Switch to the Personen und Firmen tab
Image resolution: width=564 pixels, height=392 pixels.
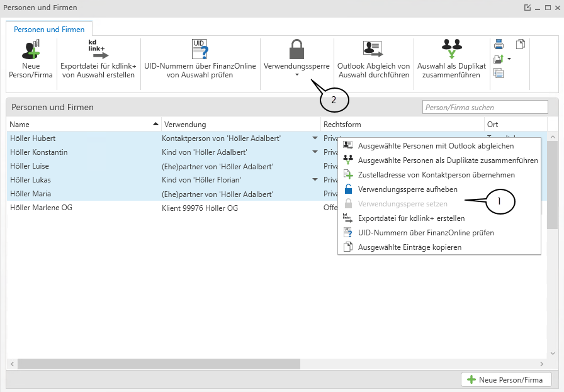(x=49, y=30)
